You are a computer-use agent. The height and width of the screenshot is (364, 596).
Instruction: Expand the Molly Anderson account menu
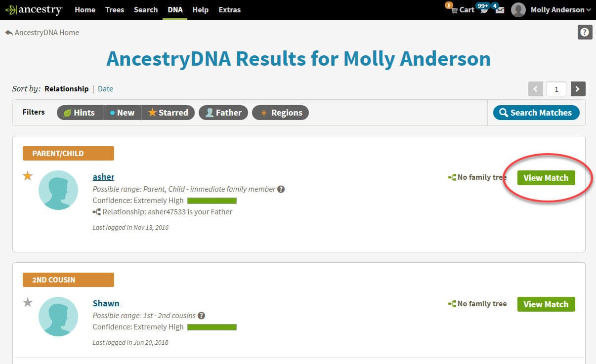(551, 10)
